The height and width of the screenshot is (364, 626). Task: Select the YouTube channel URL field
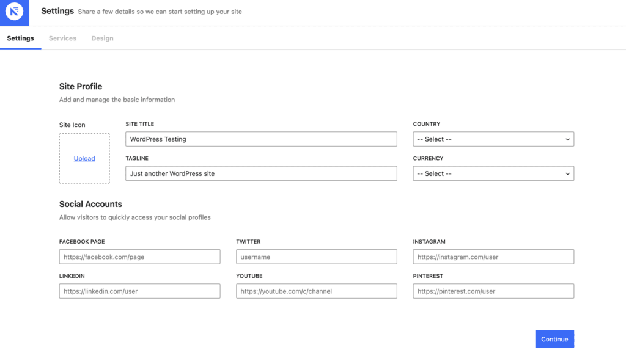click(x=316, y=291)
